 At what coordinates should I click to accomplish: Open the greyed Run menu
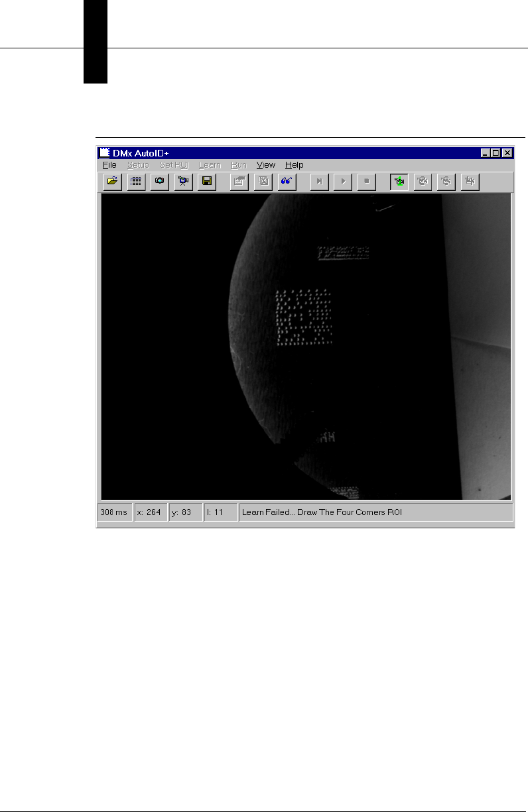[x=239, y=164]
